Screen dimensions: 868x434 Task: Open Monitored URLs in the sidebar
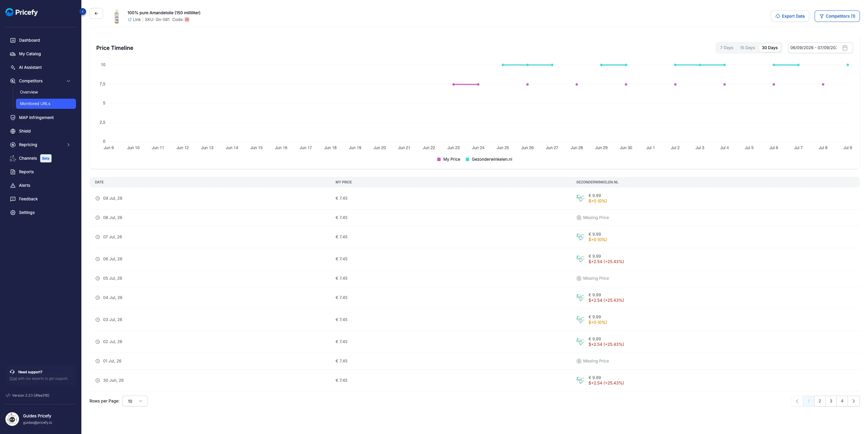pos(46,104)
